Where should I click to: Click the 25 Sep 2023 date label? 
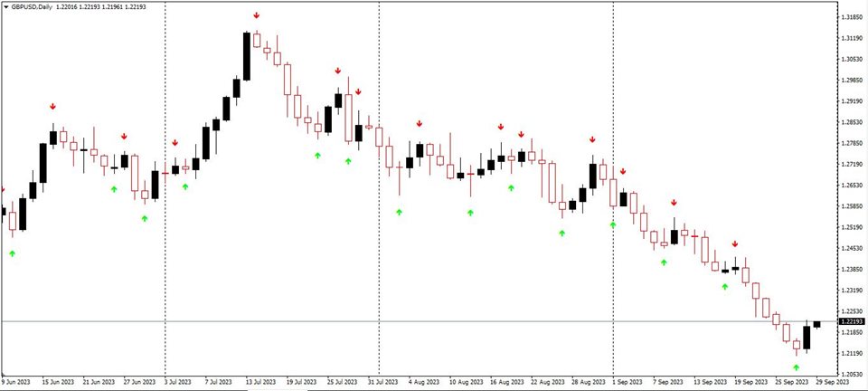(x=793, y=382)
